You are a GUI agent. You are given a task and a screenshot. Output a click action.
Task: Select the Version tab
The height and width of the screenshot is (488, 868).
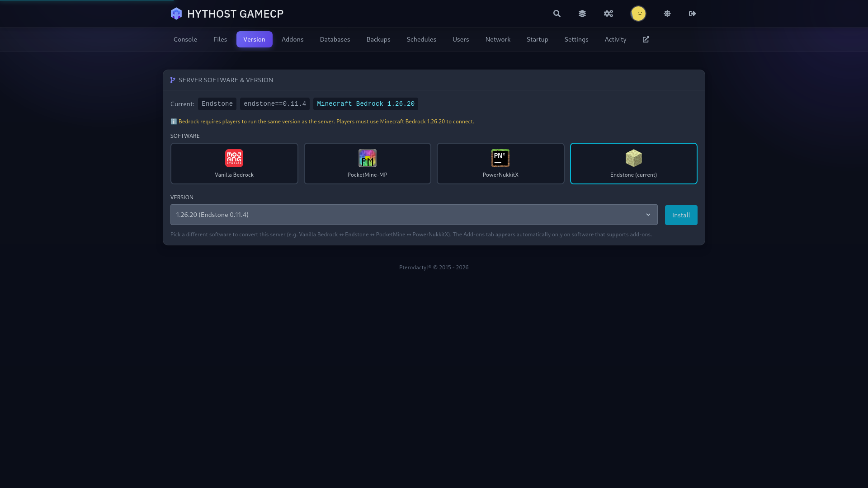tap(255, 39)
